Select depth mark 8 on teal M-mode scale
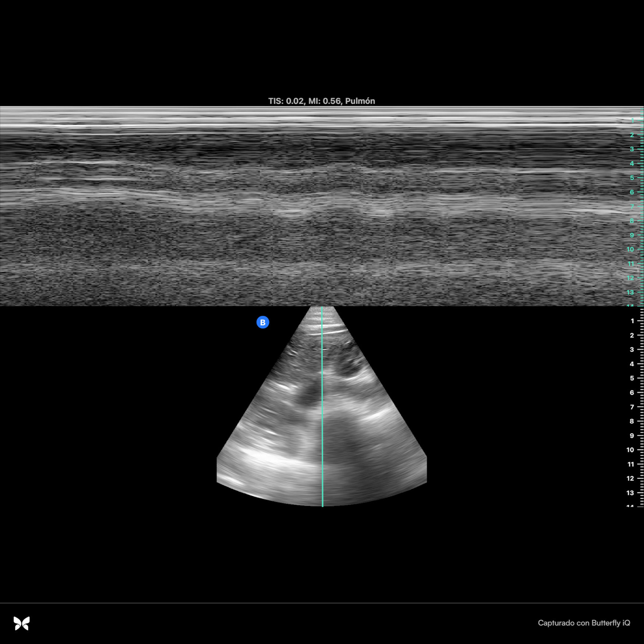This screenshot has height=644, width=644. click(632, 221)
